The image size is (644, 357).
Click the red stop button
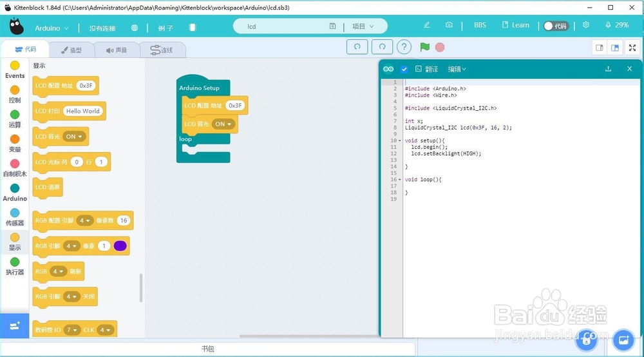point(440,47)
